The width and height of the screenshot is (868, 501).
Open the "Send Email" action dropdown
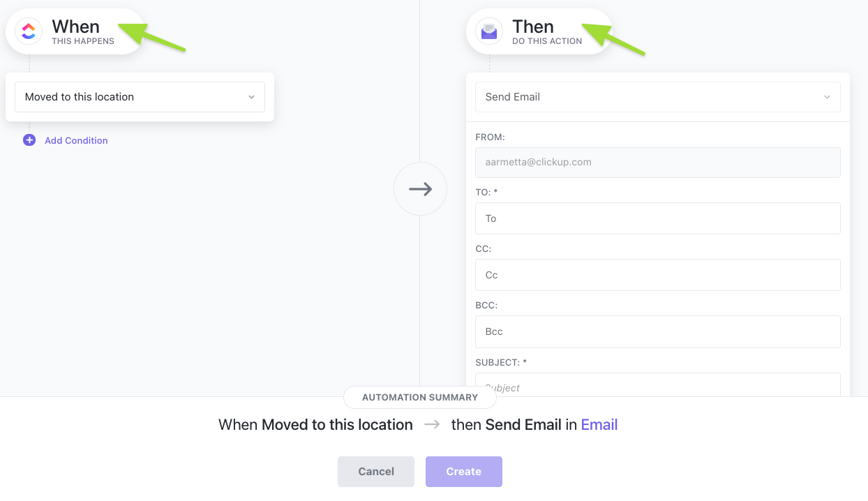[x=649, y=97]
